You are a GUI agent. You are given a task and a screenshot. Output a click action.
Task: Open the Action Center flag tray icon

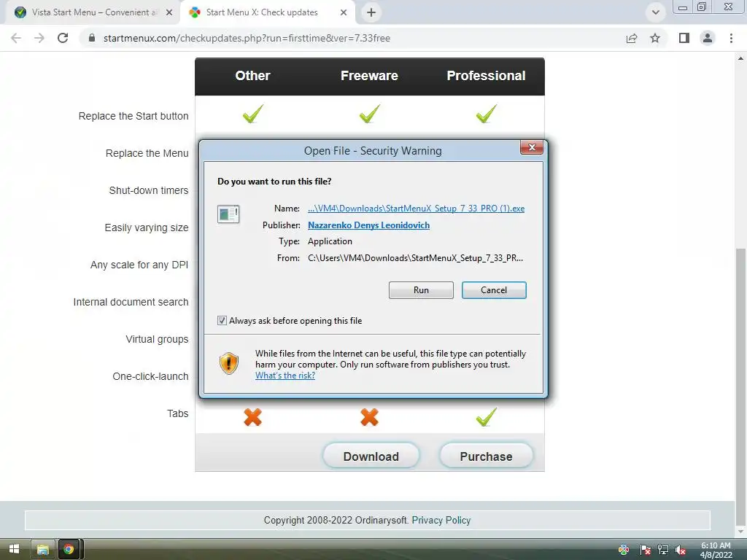coord(646,550)
